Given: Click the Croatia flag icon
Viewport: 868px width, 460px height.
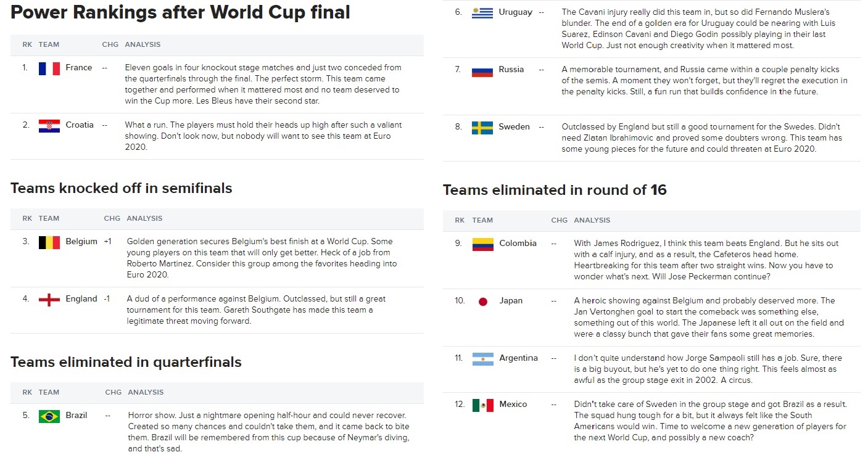Looking at the screenshot, I should 49,125.
